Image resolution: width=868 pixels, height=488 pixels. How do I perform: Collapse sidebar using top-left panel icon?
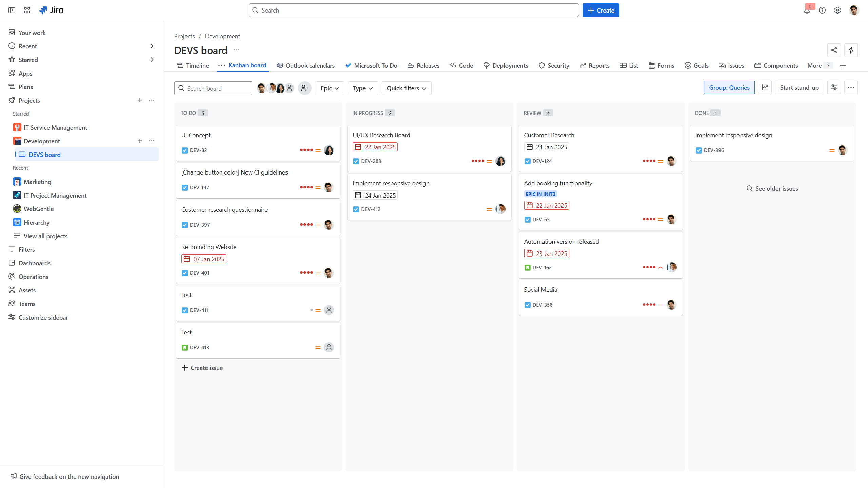coord(12,10)
